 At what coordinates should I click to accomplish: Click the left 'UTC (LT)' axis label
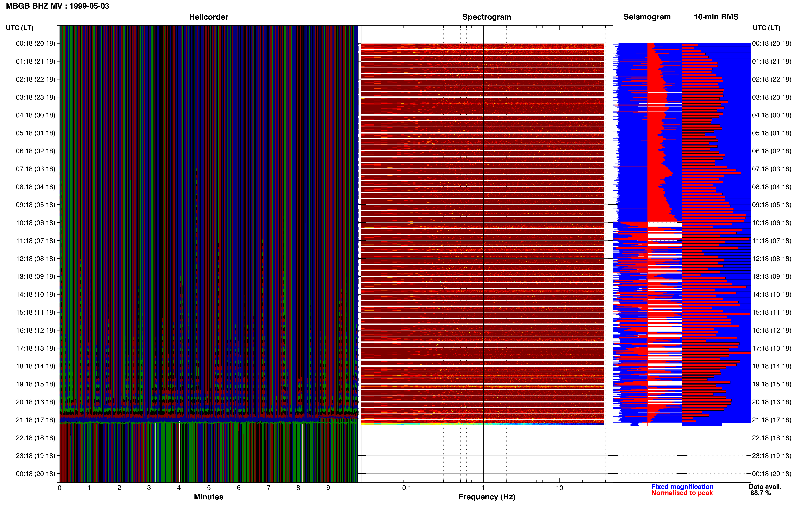point(20,28)
